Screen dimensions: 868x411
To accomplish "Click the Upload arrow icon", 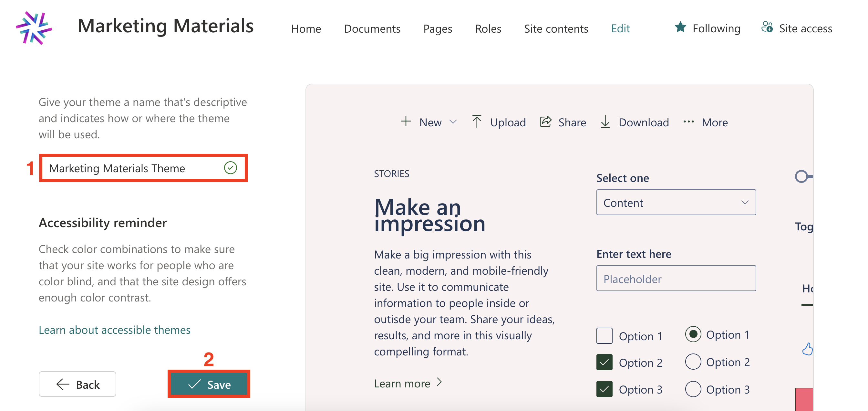I will 476,122.
